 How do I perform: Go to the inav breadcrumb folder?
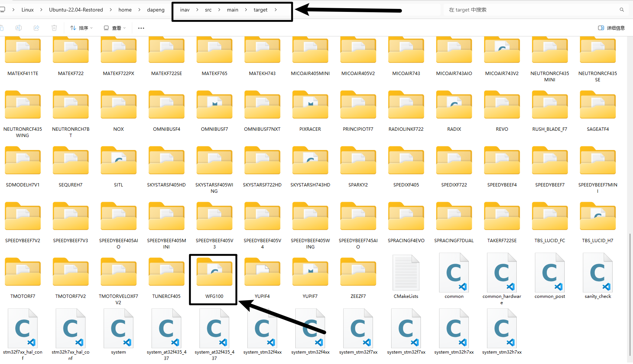185,10
